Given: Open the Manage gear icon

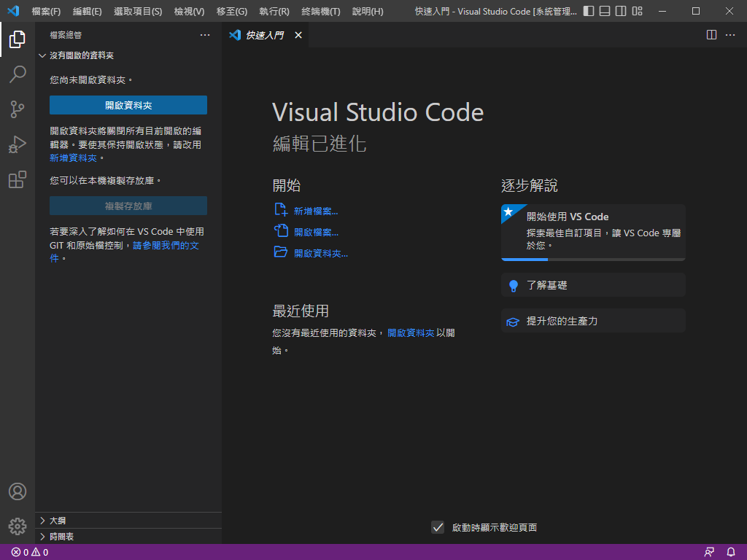Looking at the screenshot, I should 18,526.
